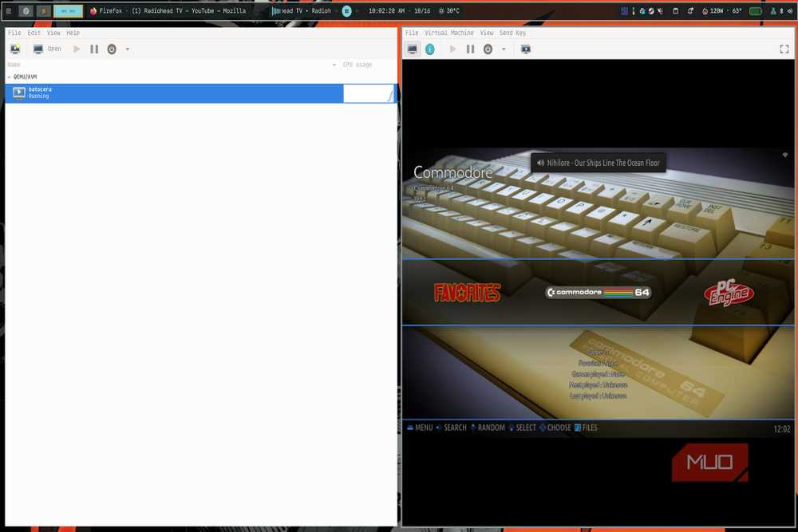Screen dimensions: 798x532
Task: Click the shutdown power icon in the VM viewer
Action: point(488,49)
